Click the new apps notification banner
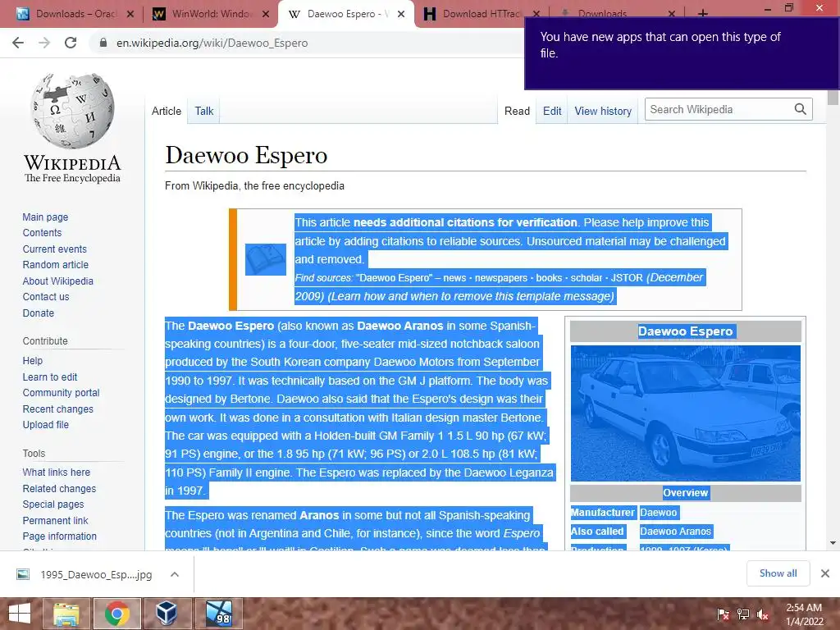Screen dimensions: 840x630 pos(682,53)
